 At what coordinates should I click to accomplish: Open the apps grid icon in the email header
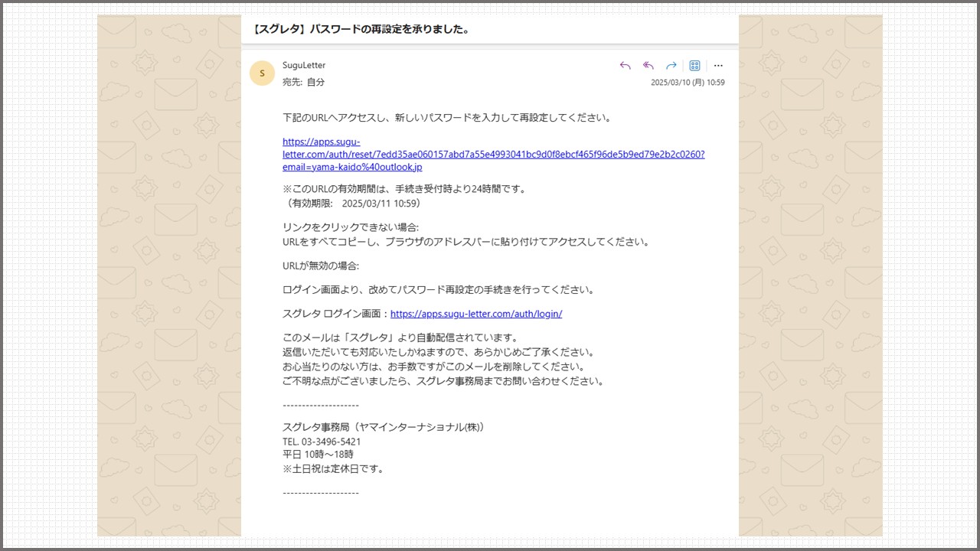click(x=694, y=66)
